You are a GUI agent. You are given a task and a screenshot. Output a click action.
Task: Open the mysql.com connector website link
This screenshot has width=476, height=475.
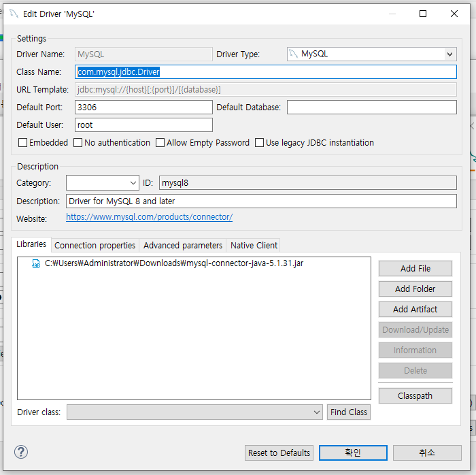[150, 217]
